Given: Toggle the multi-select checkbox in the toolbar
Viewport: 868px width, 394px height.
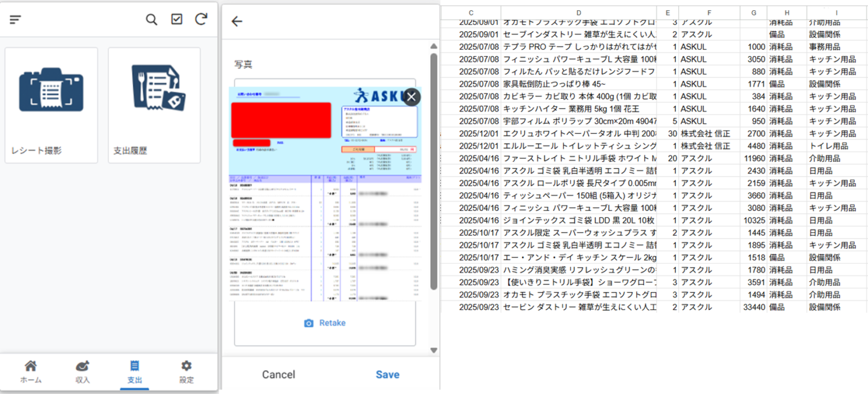Looking at the screenshot, I should (x=176, y=19).
